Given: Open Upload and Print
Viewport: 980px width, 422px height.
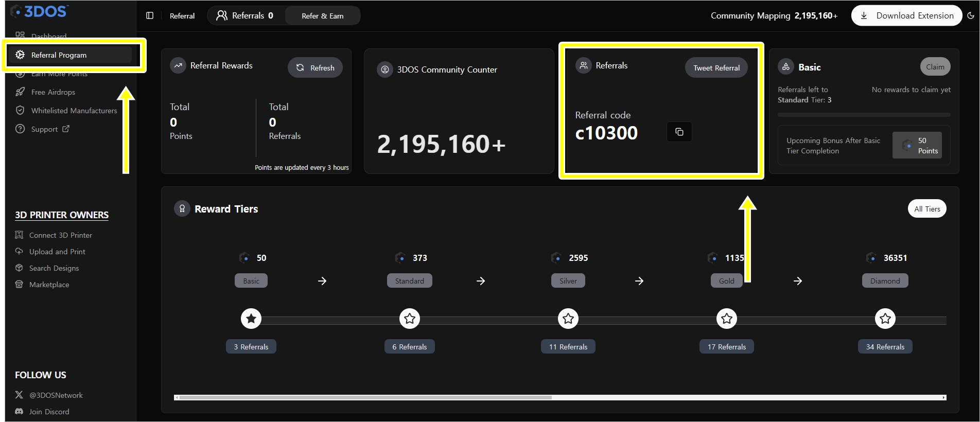Looking at the screenshot, I should click(57, 252).
